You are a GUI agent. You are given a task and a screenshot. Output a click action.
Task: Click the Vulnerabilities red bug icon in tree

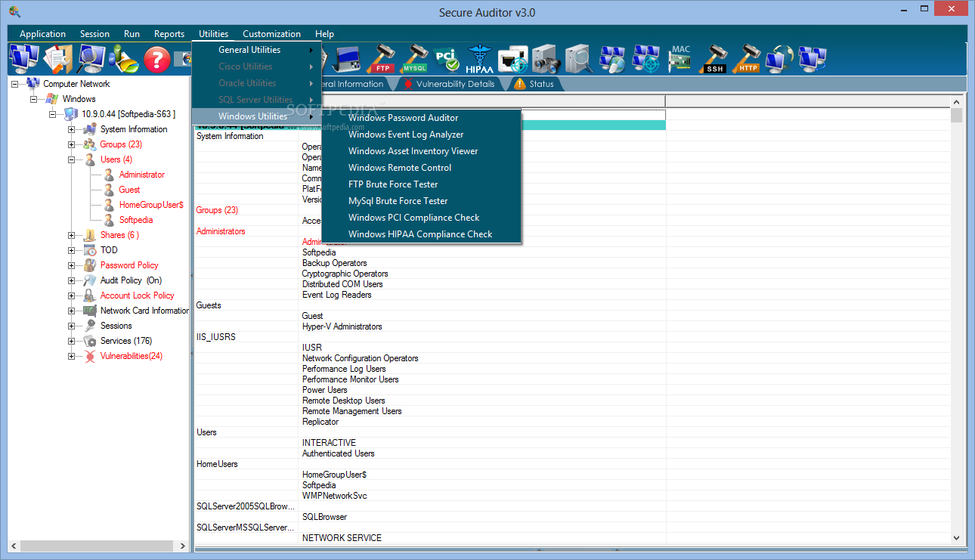pos(89,356)
